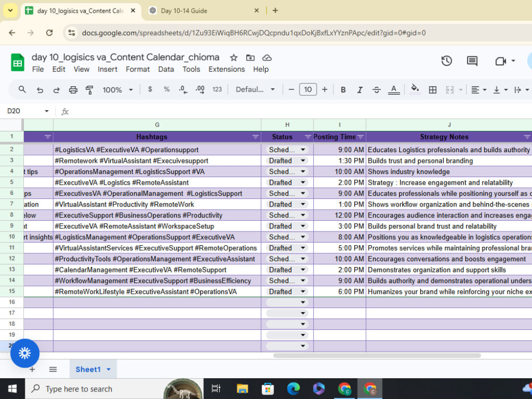The height and width of the screenshot is (399, 532).
Task: Redo the last action
Action: [x=56, y=89]
